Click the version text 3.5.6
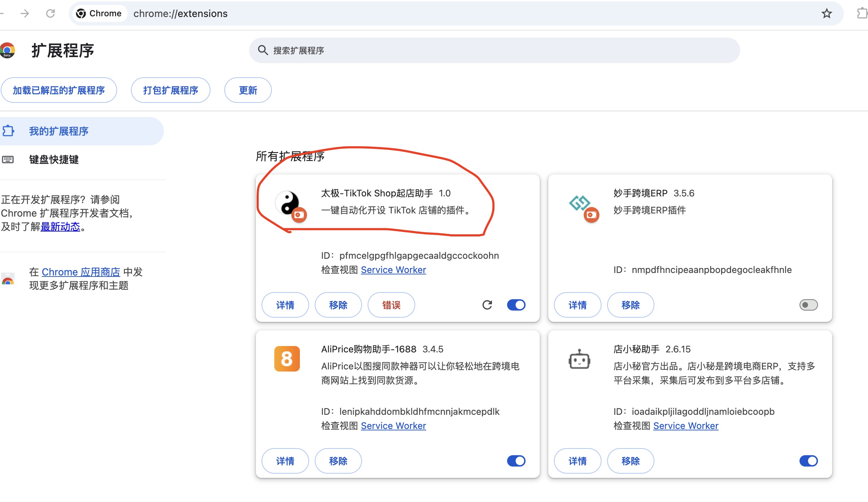 click(x=684, y=193)
